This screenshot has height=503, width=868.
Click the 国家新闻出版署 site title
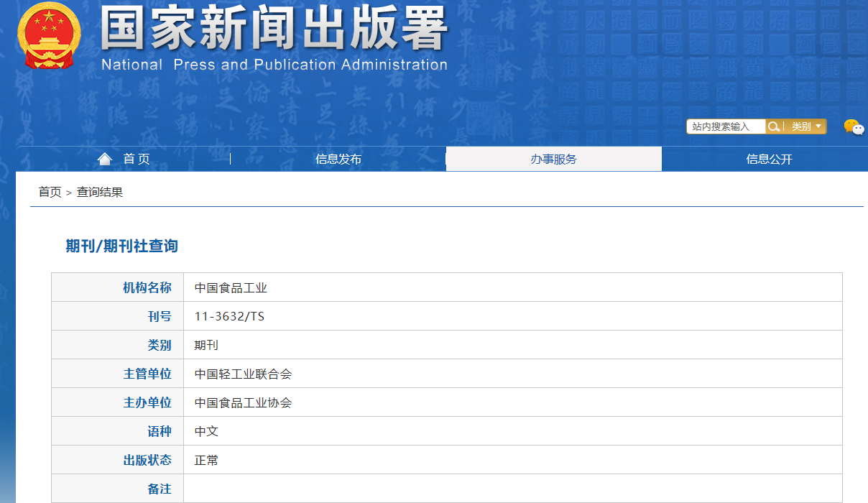274,29
